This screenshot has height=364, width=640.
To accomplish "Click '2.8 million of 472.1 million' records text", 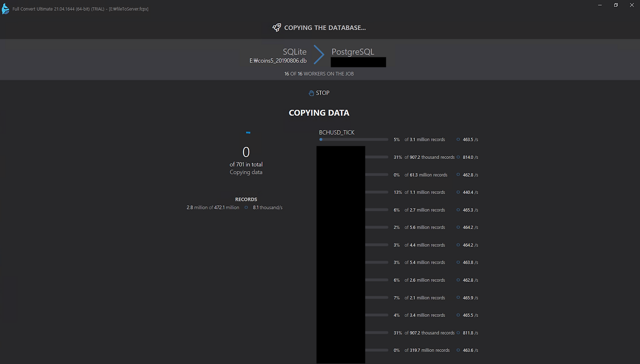I will (213, 207).
